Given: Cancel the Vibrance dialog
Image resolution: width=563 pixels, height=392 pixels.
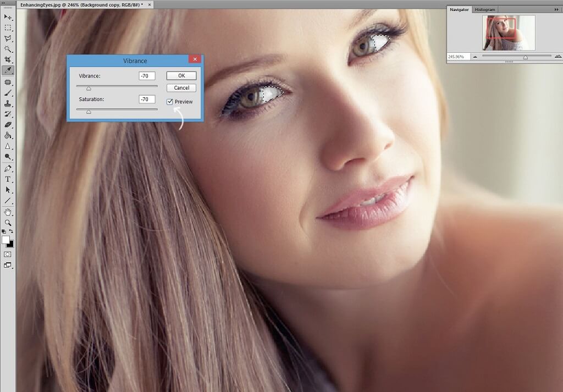Looking at the screenshot, I should pyautogui.click(x=181, y=88).
